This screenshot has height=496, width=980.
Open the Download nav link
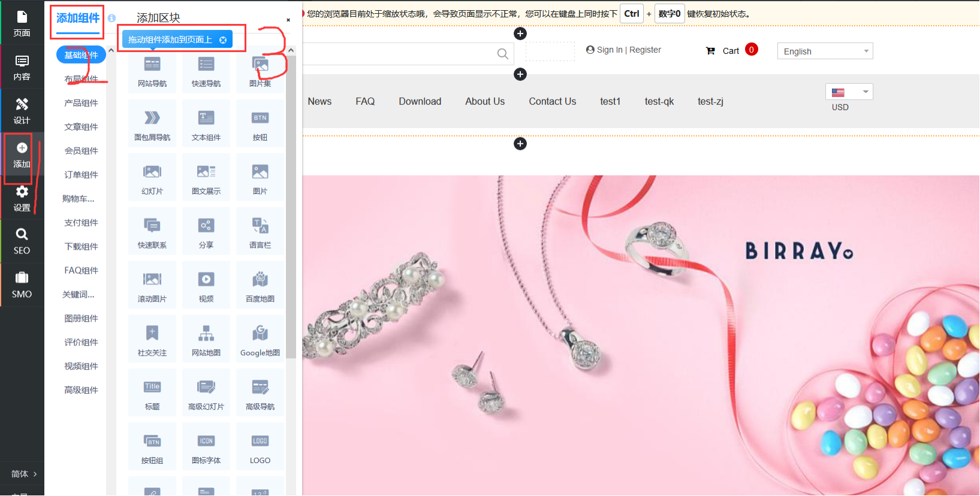click(x=420, y=101)
